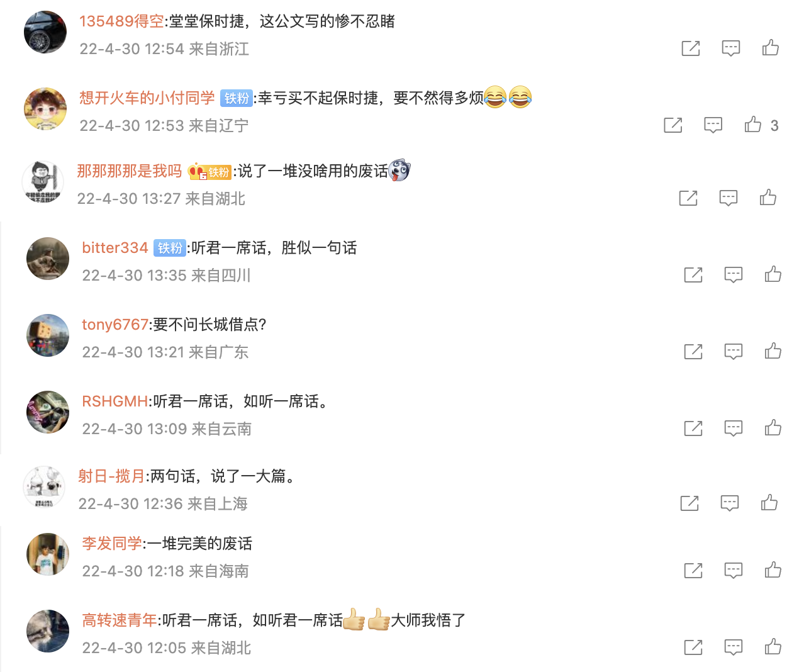804x672 pixels.
Task: Click the 铁粉 badge beside bitter334
Action: [170, 248]
